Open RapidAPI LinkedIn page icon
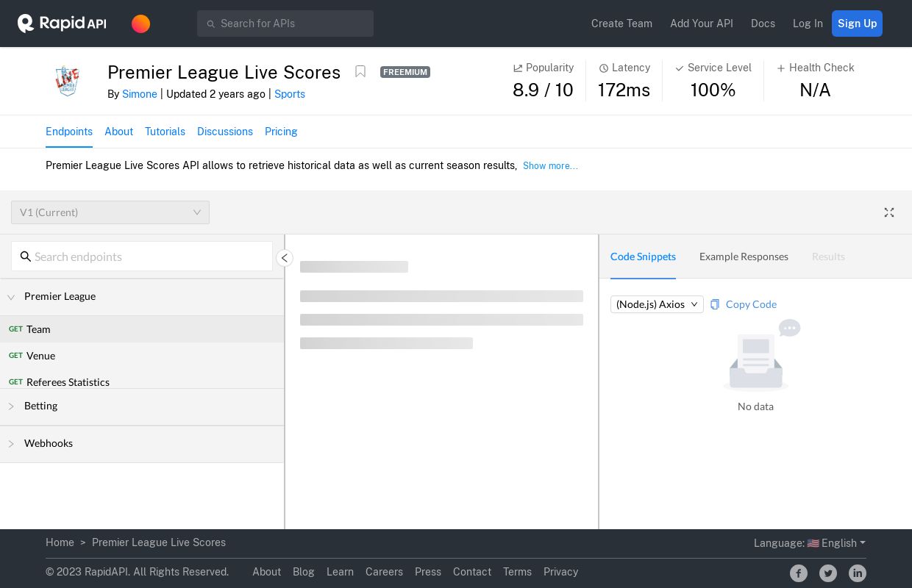Viewport: 912px width, 588px height. [858, 573]
